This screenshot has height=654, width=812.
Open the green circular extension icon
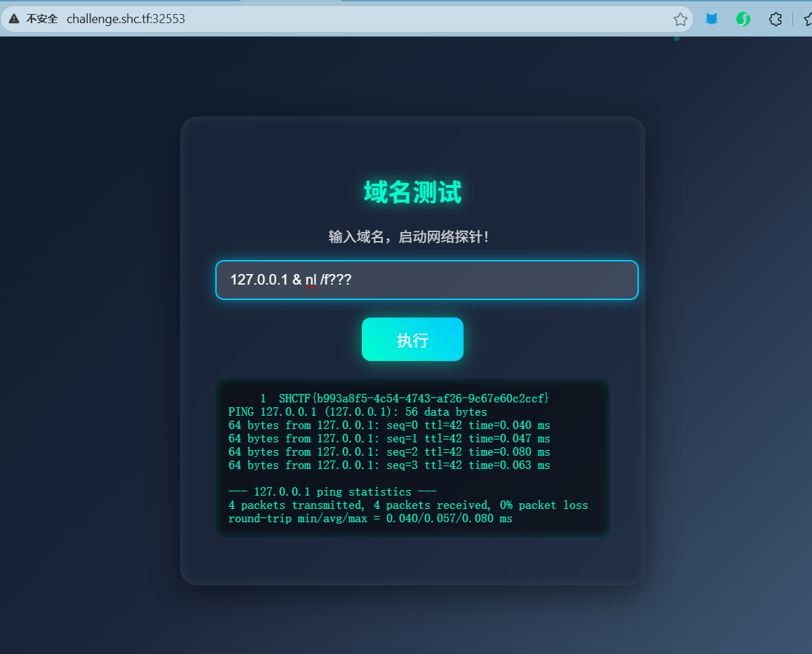(x=743, y=19)
